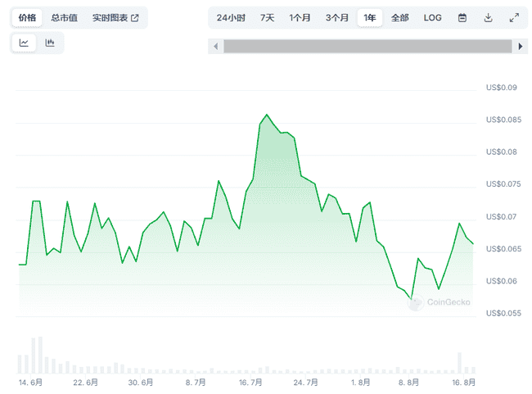This screenshot has width=532, height=394.
Task: Click the scrollbar left arrow
Action: point(216,47)
